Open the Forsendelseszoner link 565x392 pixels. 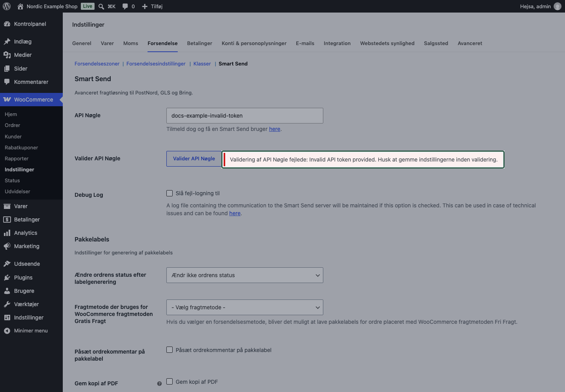tap(97, 64)
